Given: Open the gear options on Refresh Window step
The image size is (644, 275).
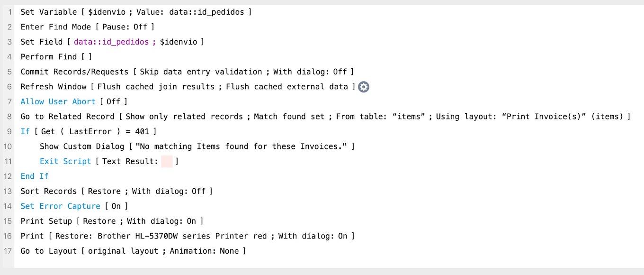Looking at the screenshot, I should [363, 87].
